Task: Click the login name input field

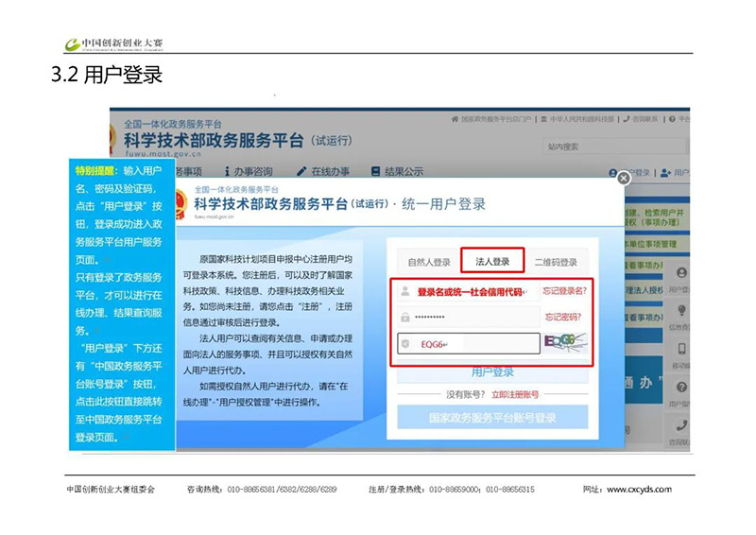Action: tap(469, 292)
